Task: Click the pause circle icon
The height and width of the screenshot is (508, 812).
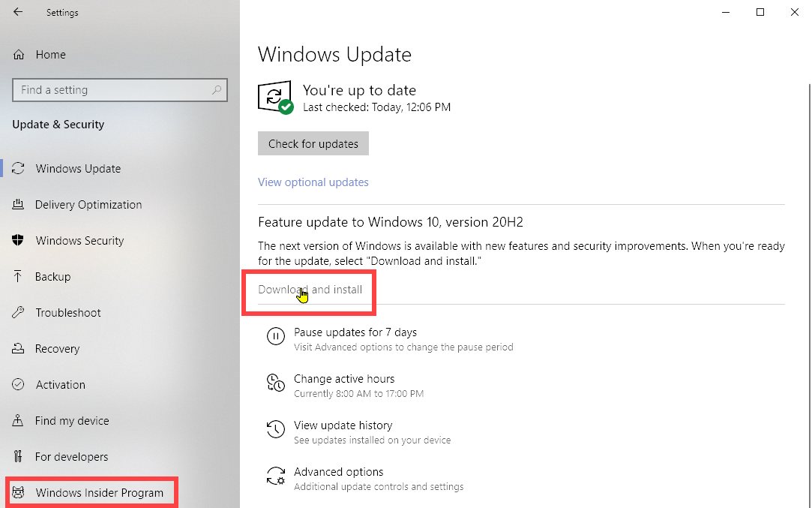Action: click(x=275, y=336)
